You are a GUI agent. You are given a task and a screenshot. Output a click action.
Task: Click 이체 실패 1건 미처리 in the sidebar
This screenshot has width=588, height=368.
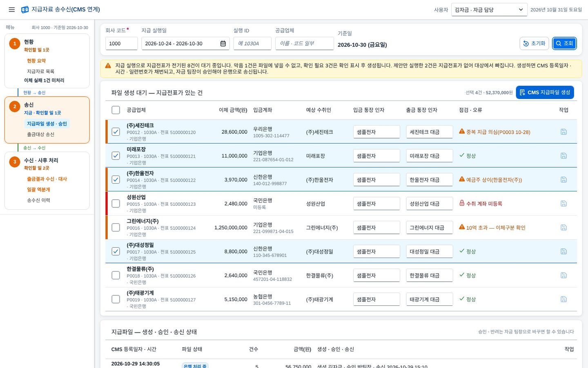pyautogui.click(x=44, y=81)
